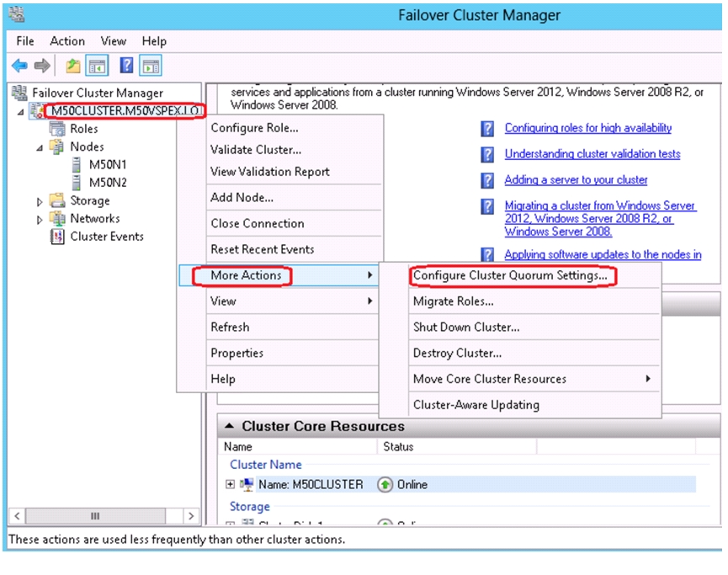728x575 pixels.
Task: Expand the Networks tree node
Action: pyautogui.click(x=40, y=219)
